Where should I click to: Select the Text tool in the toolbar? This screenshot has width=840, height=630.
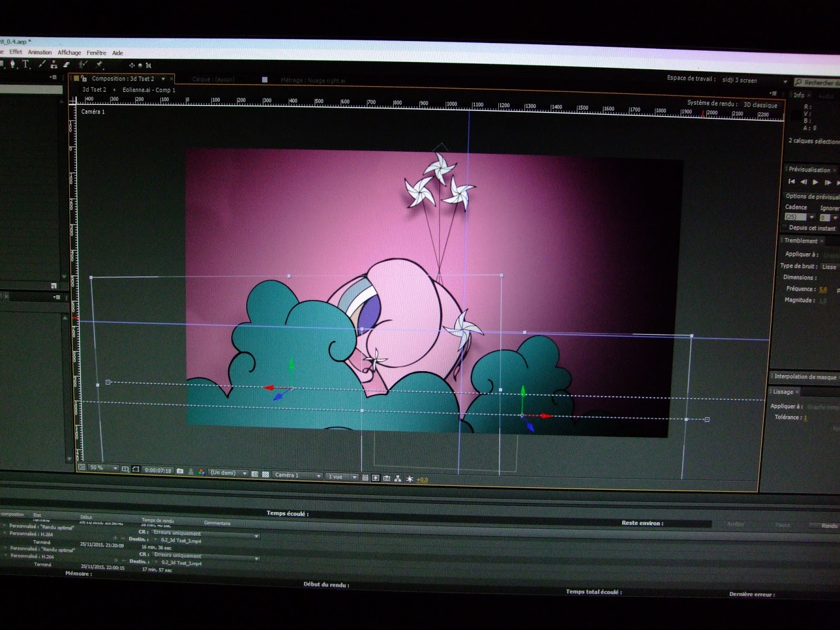26,64
